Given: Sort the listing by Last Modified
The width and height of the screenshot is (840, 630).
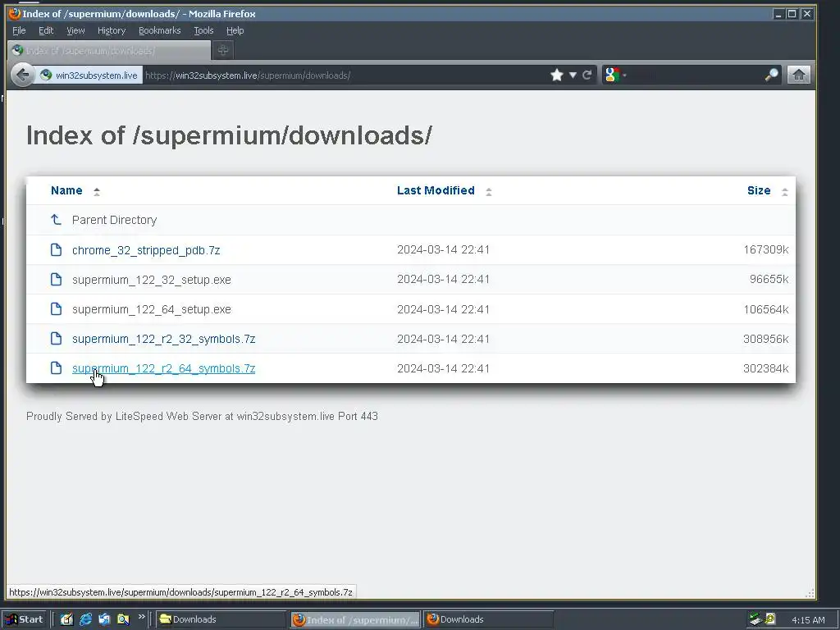Looking at the screenshot, I should click(436, 190).
